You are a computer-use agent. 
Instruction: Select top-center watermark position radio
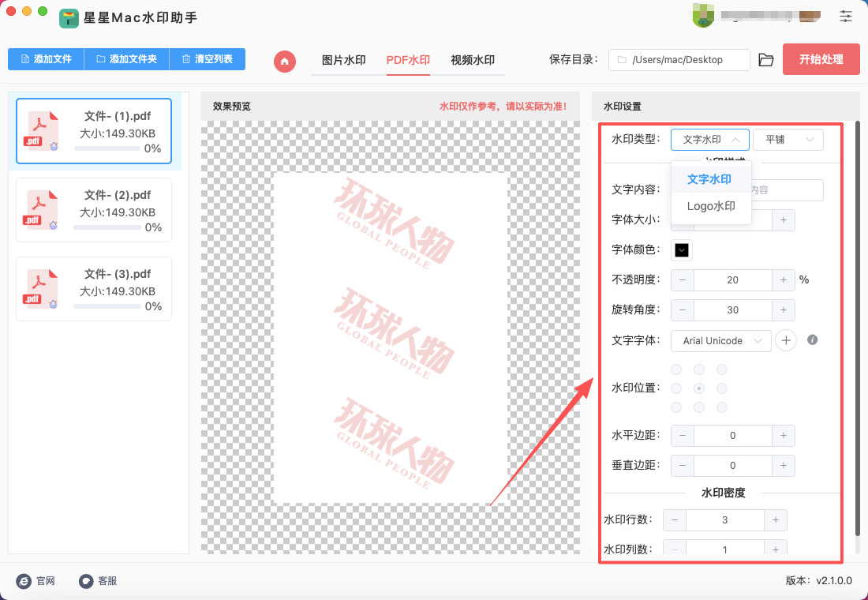click(699, 369)
